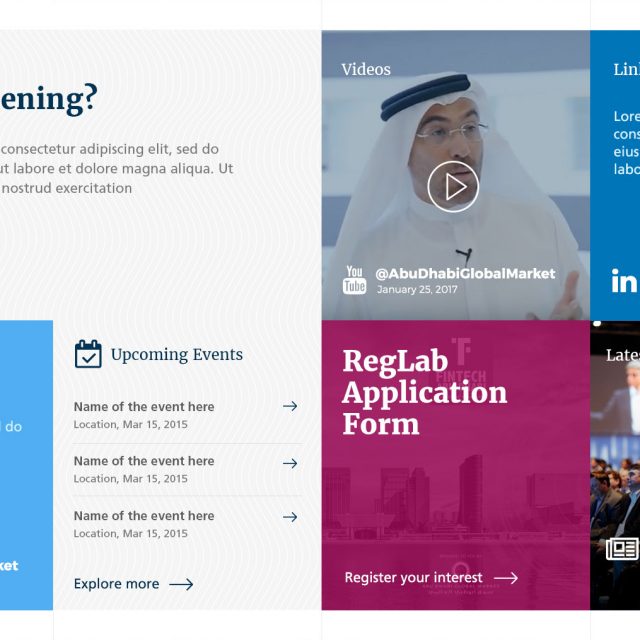Click the YouTube logo icon
This screenshot has width=640, height=640.
pos(355,280)
